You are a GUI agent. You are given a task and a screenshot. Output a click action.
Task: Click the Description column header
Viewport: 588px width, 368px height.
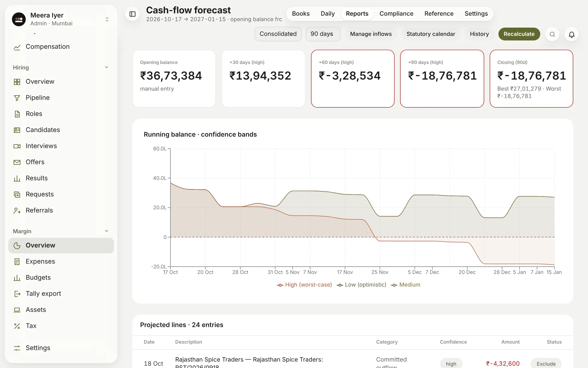(189, 342)
